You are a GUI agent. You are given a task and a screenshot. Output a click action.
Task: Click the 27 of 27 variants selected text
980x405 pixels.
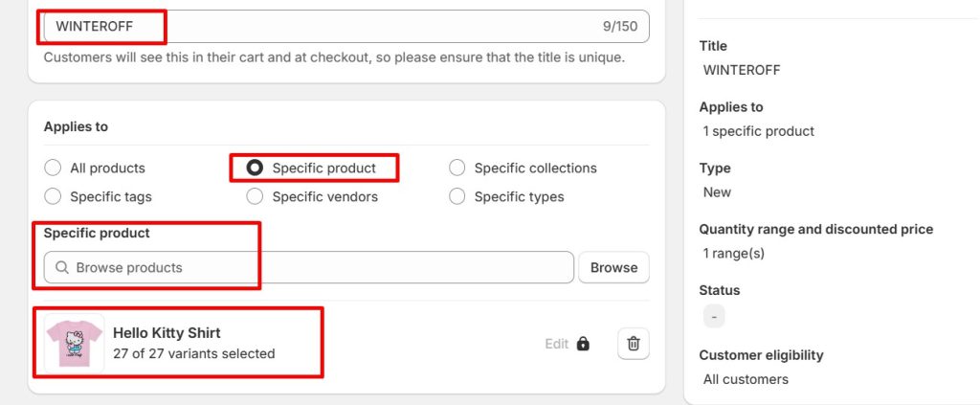194,354
